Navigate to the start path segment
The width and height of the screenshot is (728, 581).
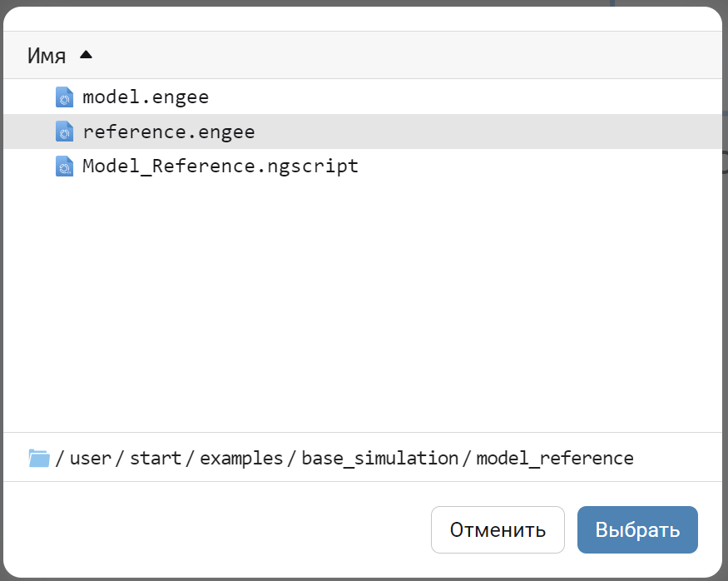click(x=156, y=458)
